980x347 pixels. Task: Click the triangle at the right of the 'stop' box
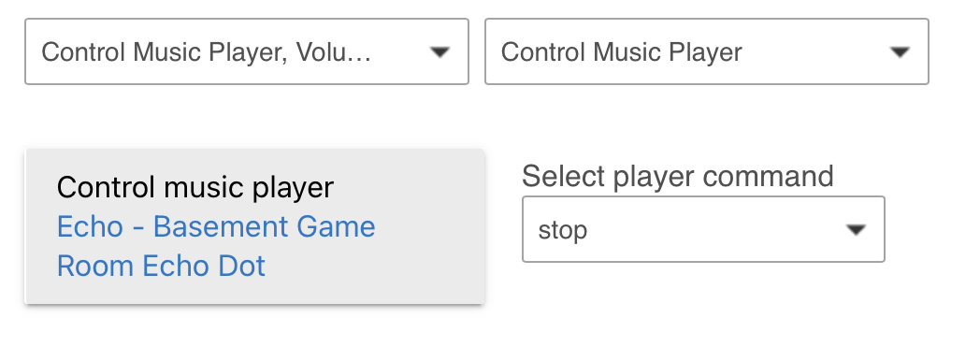[856, 229]
